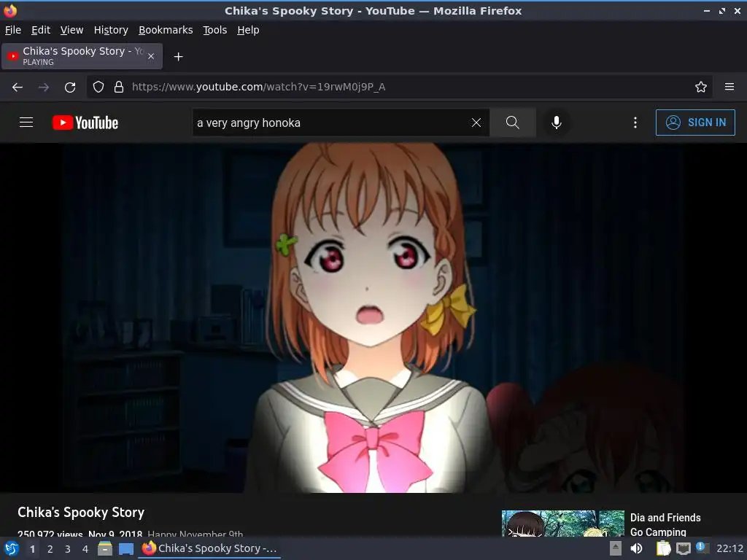
Task: Switch to workspace 2
Action: click(50, 549)
